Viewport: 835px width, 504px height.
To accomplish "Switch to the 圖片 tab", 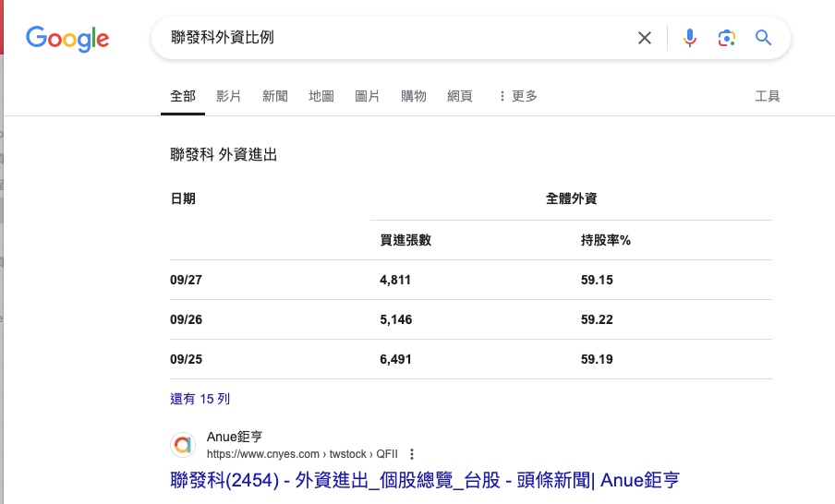I will [x=367, y=96].
